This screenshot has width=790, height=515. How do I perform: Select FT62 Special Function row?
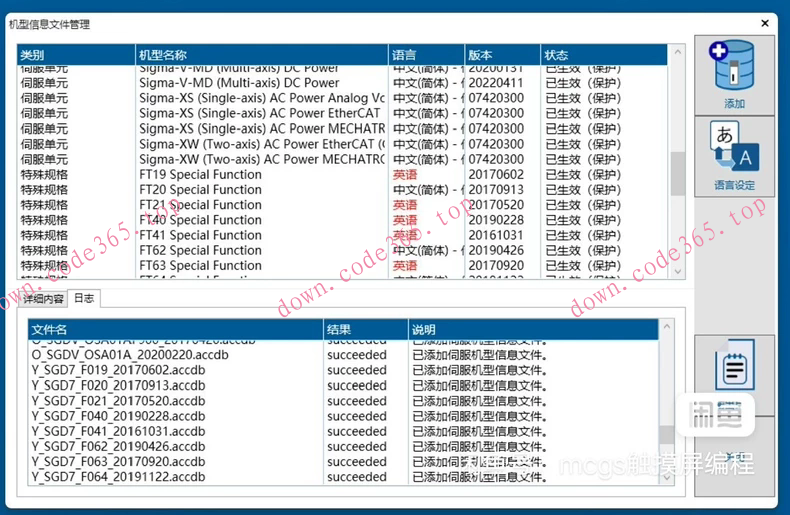(x=342, y=250)
